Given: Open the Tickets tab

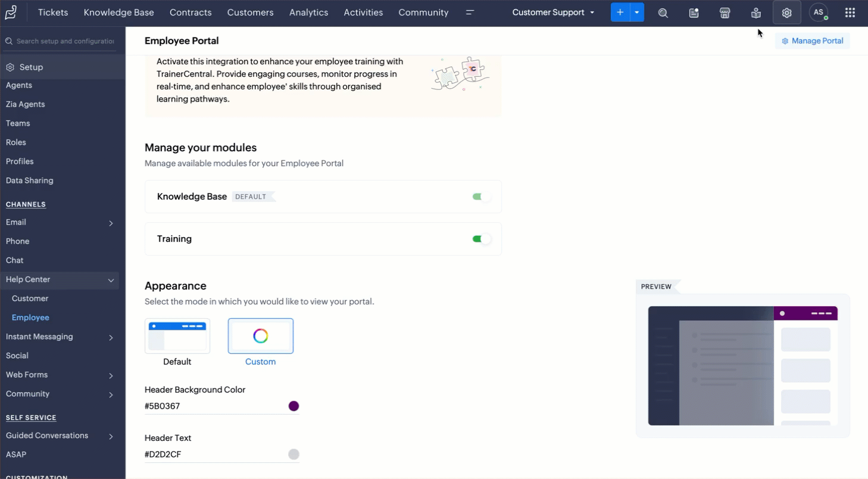Looking at the screenshot, I should [x=53, y=13].
